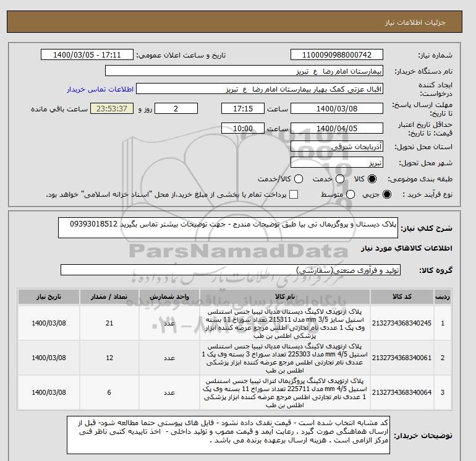Click the price validity time 10:00 field
This screenshot has height=461, width=476.
[243, 128]
